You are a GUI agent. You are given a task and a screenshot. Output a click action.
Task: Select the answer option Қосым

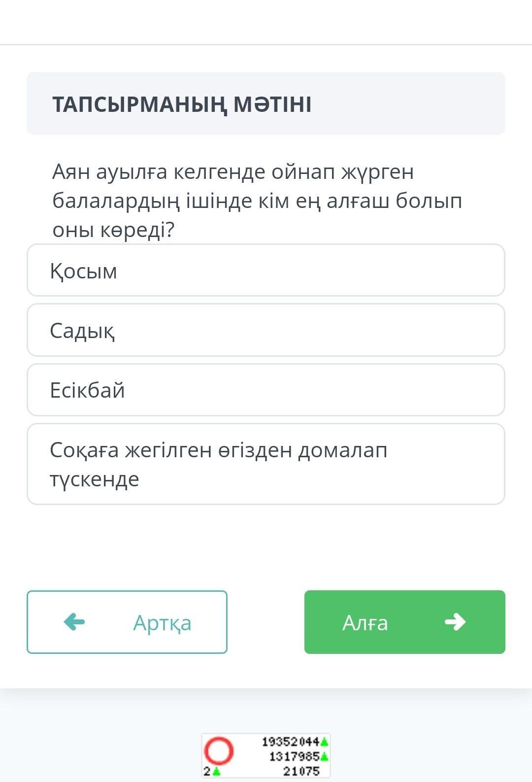[266, 271]
